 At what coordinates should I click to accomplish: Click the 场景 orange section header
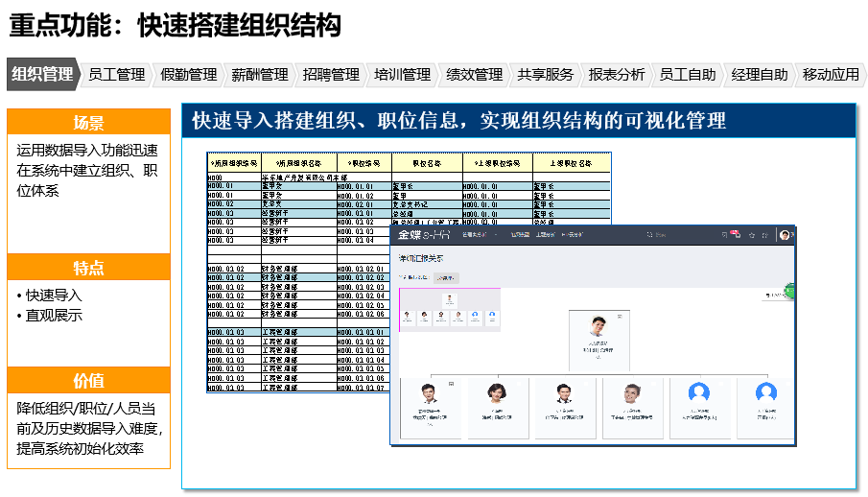(88, 123)
